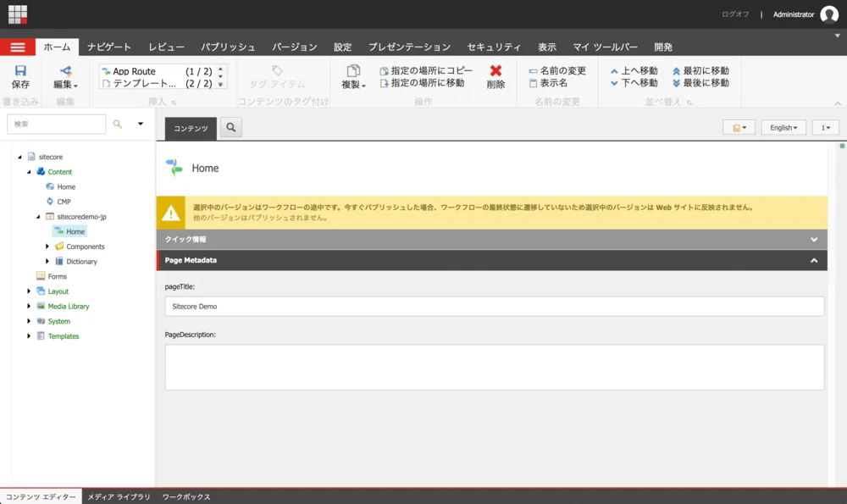Open the English language dropdown

coord(783,128)
